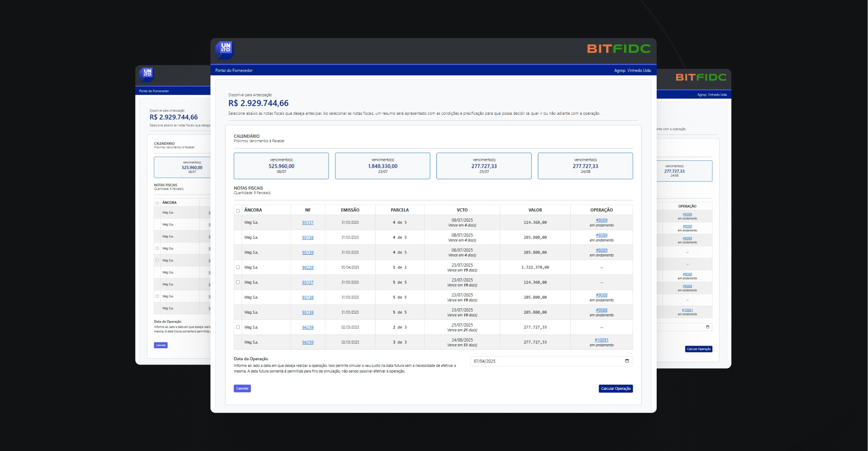Open operation #10091 link in center table
The width and height of the screenshot is (868, 451).
pyautogui.click(x=601, y=340)
